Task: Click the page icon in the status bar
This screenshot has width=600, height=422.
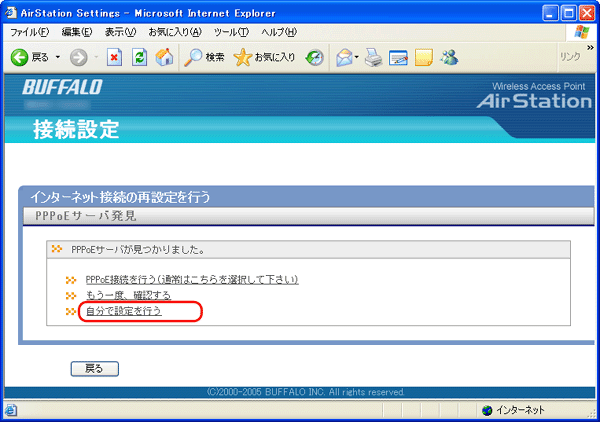Action: click(11, 410)
